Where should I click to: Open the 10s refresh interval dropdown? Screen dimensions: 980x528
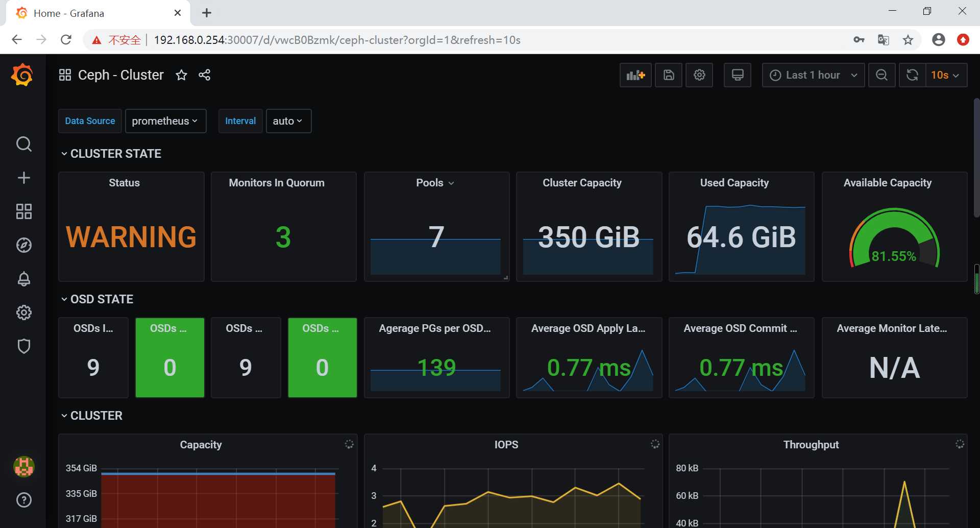[946, 75]
